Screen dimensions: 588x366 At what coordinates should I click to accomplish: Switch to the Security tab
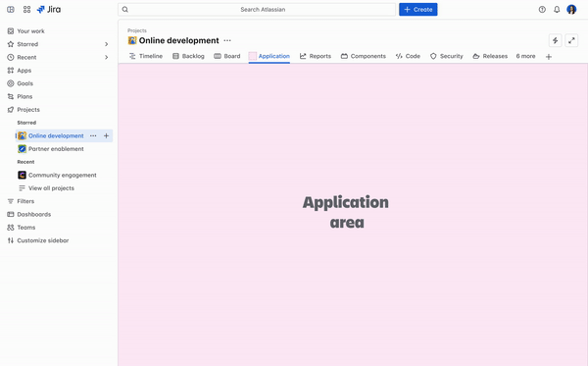pyautogui.click(x=446, y=56)
